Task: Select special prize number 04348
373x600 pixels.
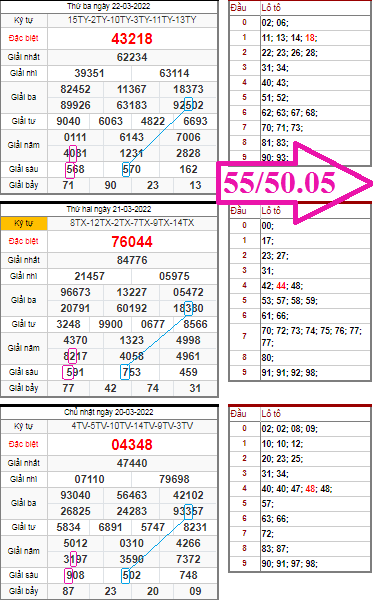Action: tap(132, 445)
